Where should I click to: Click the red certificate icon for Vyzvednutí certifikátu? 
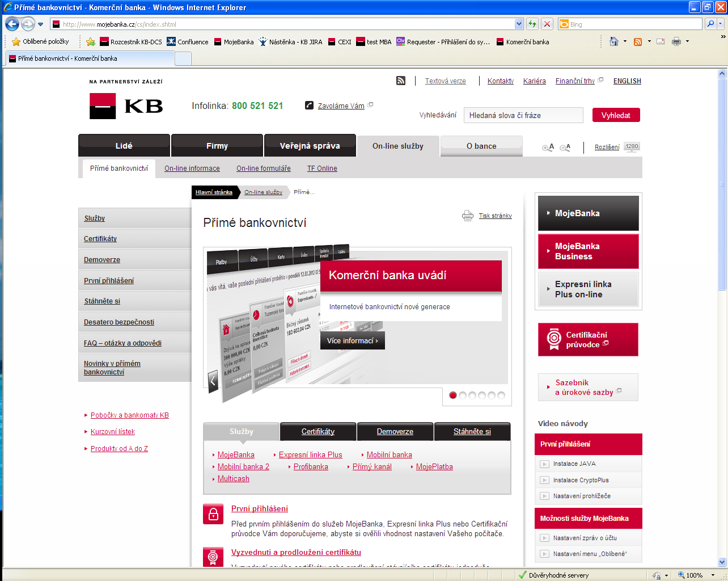[x=213, y=557]
